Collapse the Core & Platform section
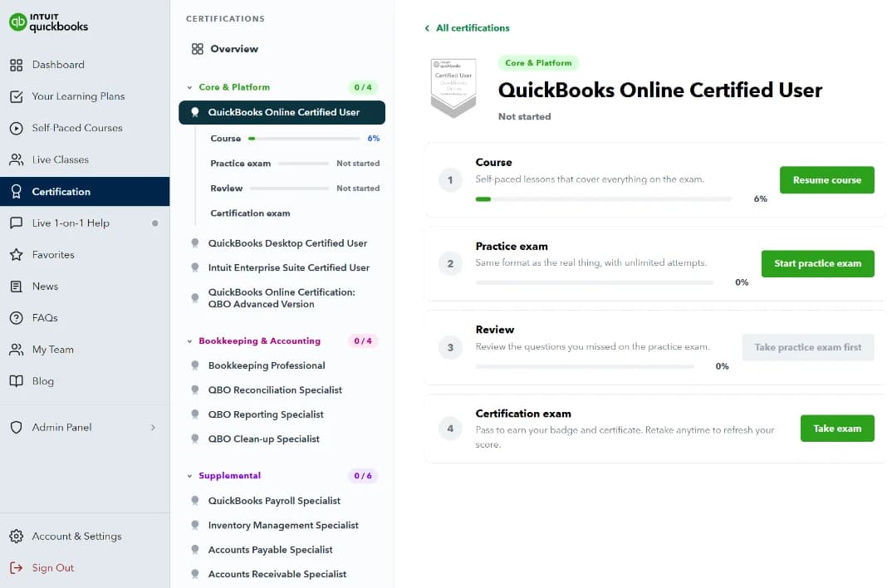Viewport: 887px width, 588px height. click(189, 88)
